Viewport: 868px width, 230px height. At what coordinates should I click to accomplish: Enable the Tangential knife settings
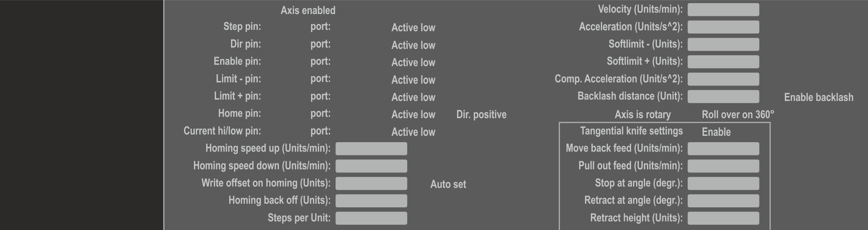click(716, 132)
